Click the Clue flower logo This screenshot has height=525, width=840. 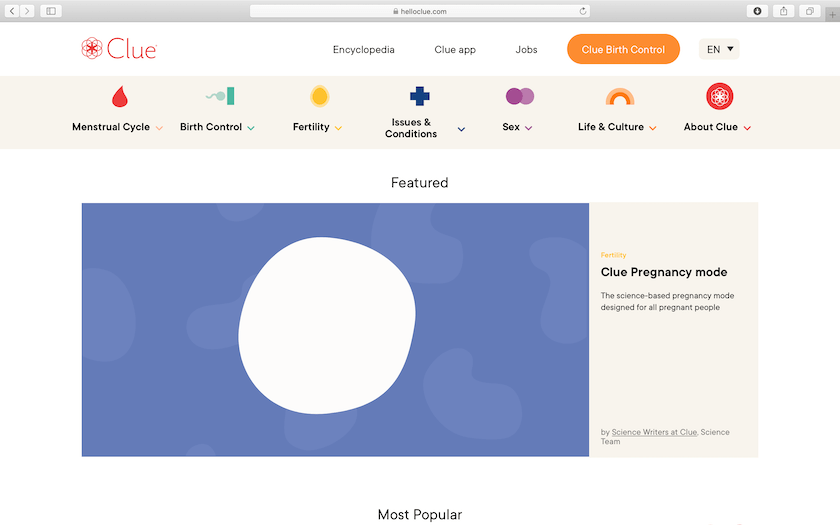point(92,48)
